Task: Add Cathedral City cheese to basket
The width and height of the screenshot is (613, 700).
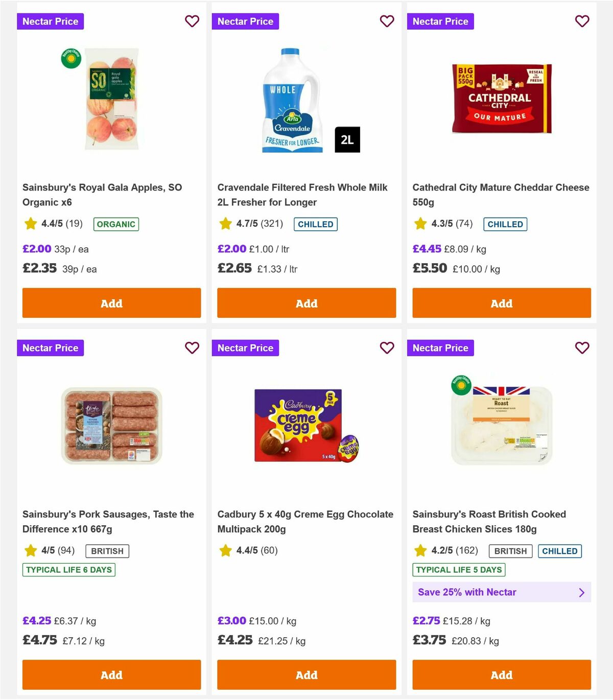Action: point(501,303)
